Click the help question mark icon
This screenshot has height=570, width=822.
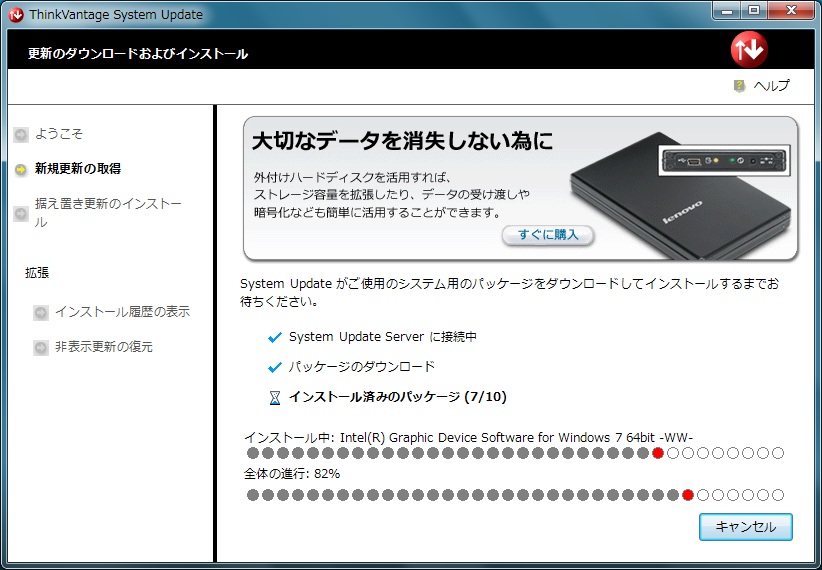[x=739, y=85]
